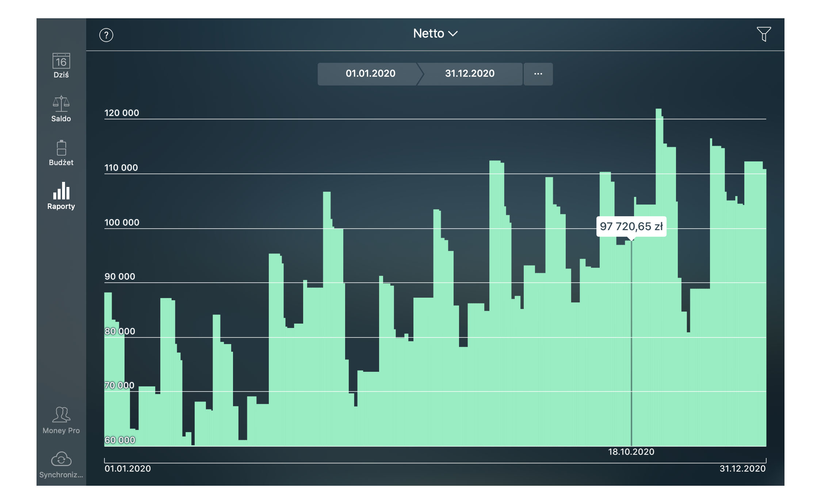Expand the Netto report type dropdown
The width and height of the screenshot is (821, 504).
435,34
